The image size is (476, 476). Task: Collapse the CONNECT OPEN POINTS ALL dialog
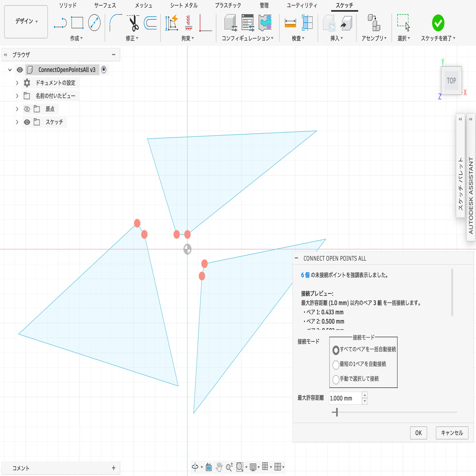pyautogui.click(x=297, y=258)
